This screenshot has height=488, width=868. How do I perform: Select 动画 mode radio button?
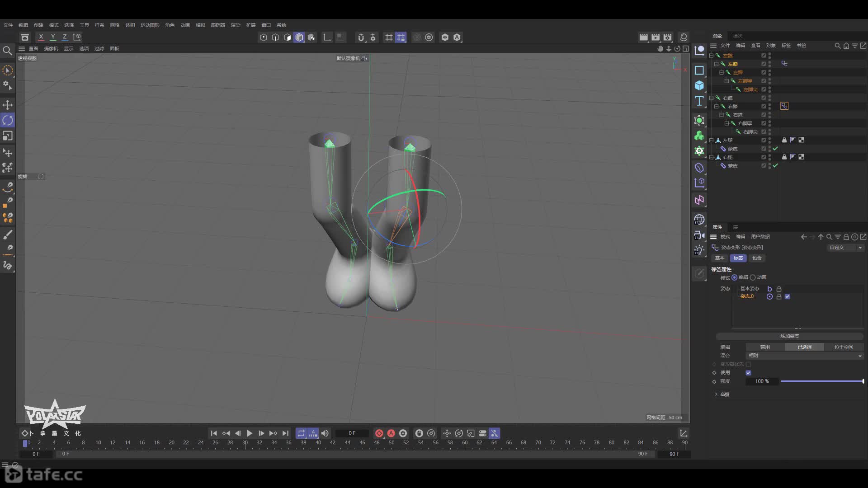tap(753, 277)
